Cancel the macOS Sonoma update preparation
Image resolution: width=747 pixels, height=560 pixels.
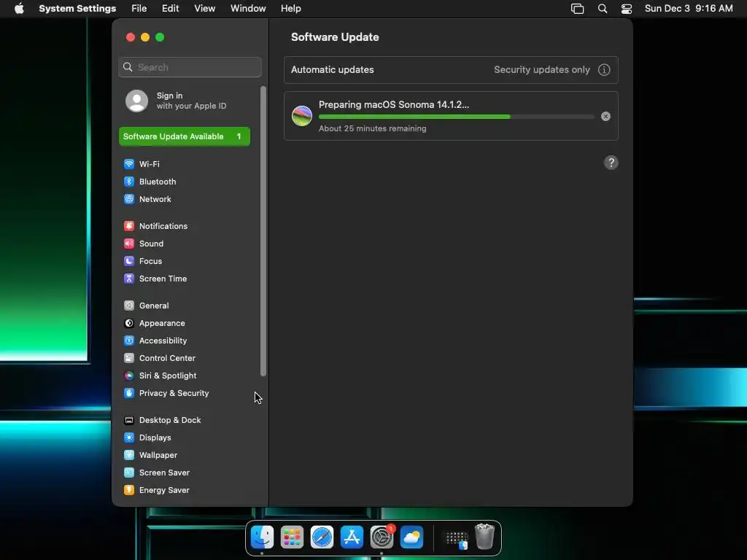(605, 116)
